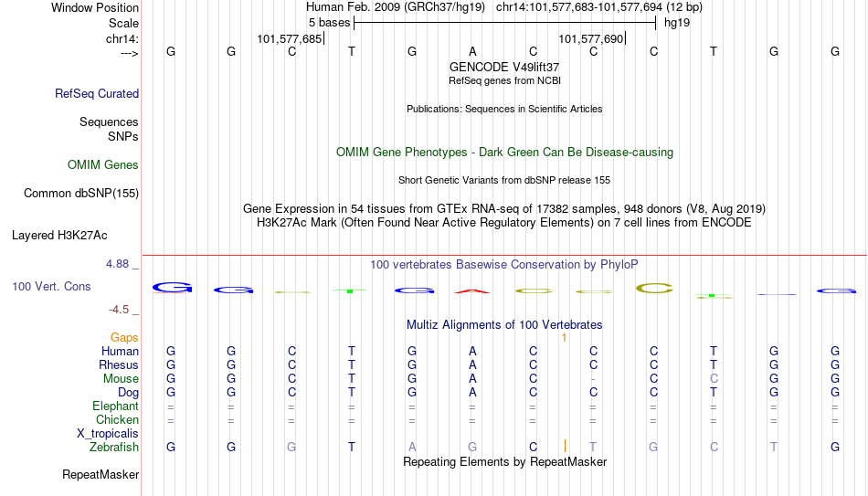Viewport: 868px width, 496px height.
Task: Click the Human species label
Action: point(120,352)
